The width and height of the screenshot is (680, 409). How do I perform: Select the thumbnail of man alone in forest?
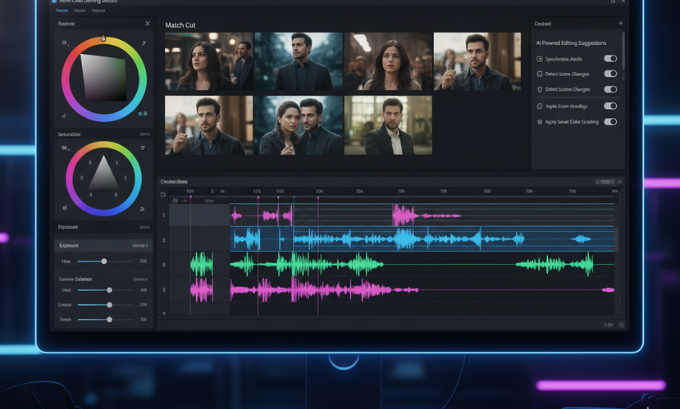[x=298, y=61]
